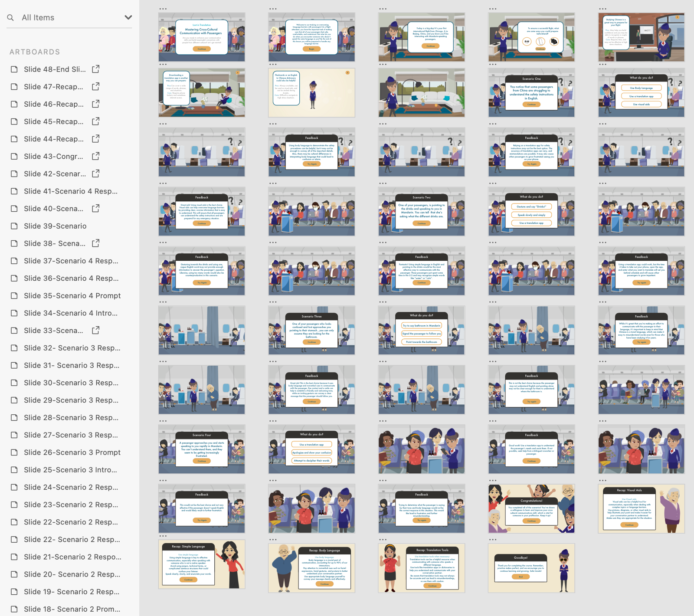Click artboard icon beside Slide 35-Scenario 4 Prompt
Image resolution: width=694 pixels, height=616 pixels.
[14, 295]
